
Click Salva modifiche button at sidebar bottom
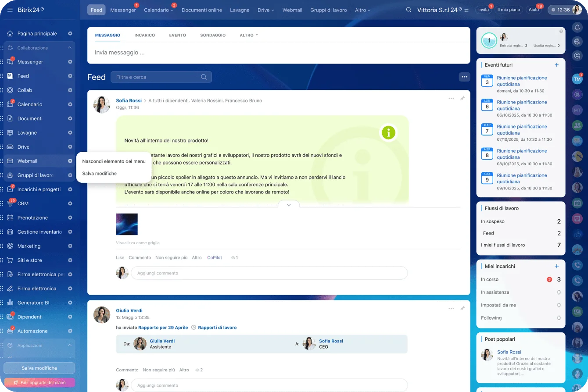(x=39, y=368)
